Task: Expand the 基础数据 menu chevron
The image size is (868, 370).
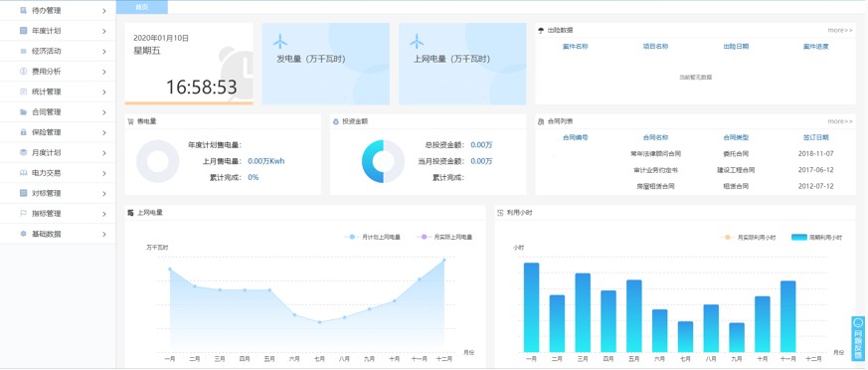Action: (104, 234)
